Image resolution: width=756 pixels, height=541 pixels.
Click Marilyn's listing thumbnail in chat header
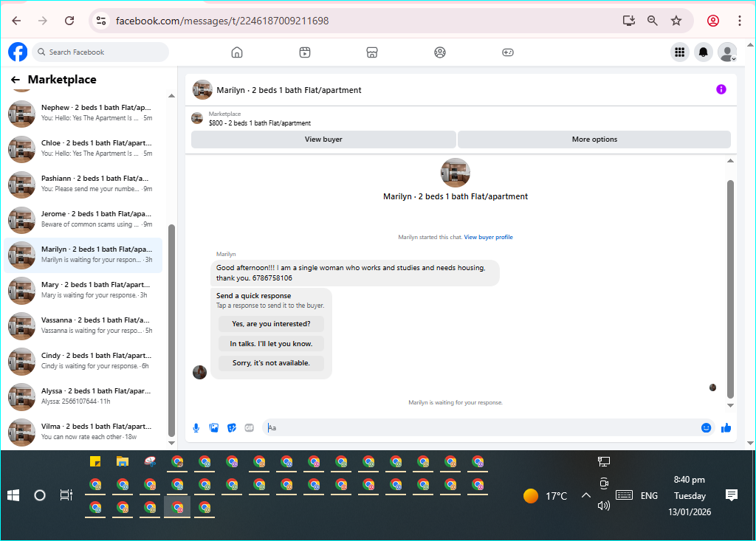click(x=202, y=90)
